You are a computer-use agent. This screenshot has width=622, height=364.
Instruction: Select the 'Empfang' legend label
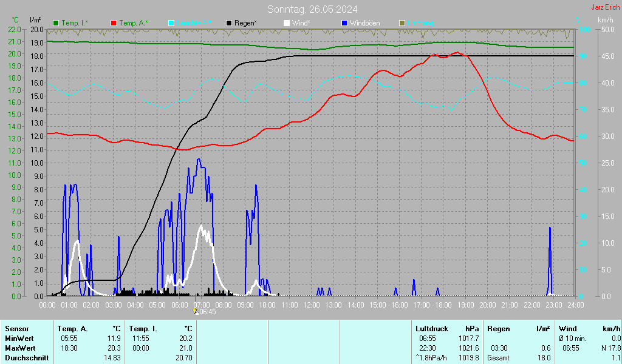[x=420, y=24]
